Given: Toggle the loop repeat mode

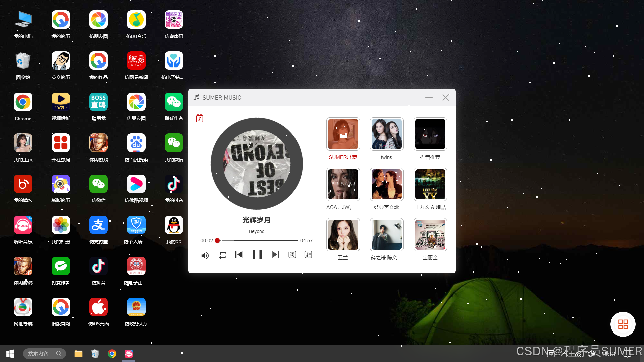Looking at the screenshot, I should (223, 255).
